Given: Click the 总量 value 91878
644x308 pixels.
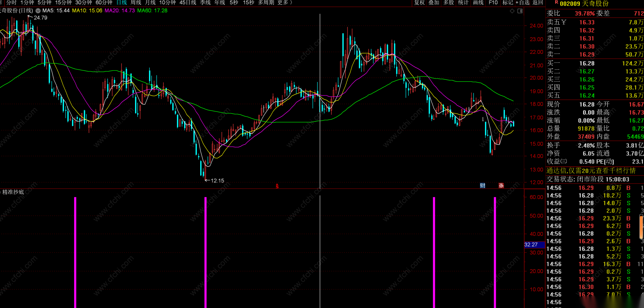Looking at the screenshot, I should (x=586, y=129).
